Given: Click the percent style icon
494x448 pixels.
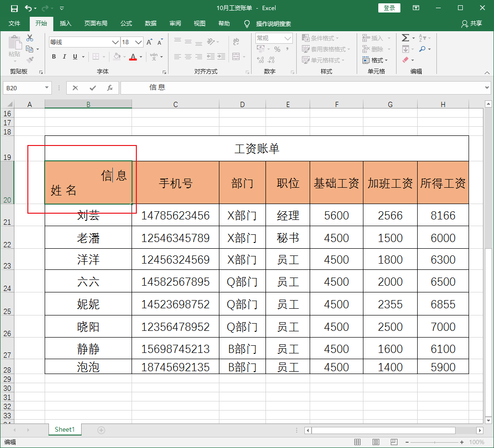Looking at the screenshot, I should (x=277, y=48).
